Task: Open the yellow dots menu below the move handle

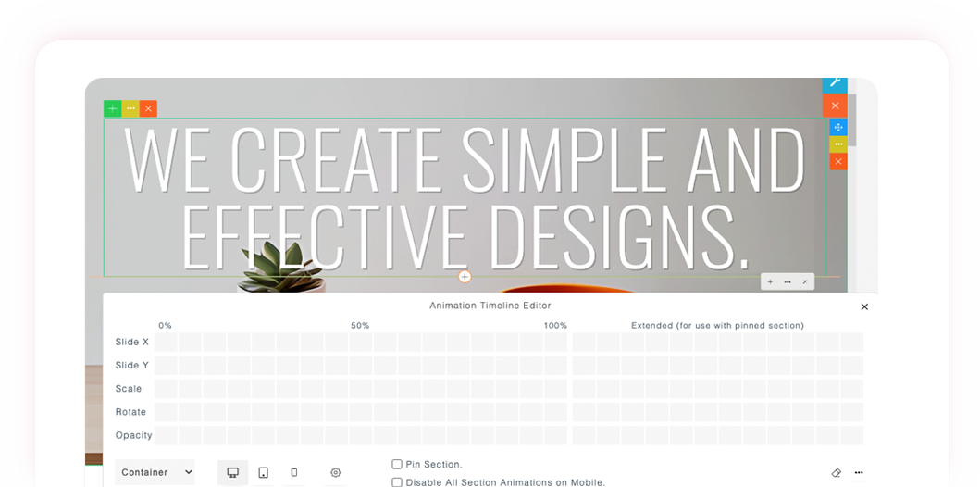Action: coord(838,144)
